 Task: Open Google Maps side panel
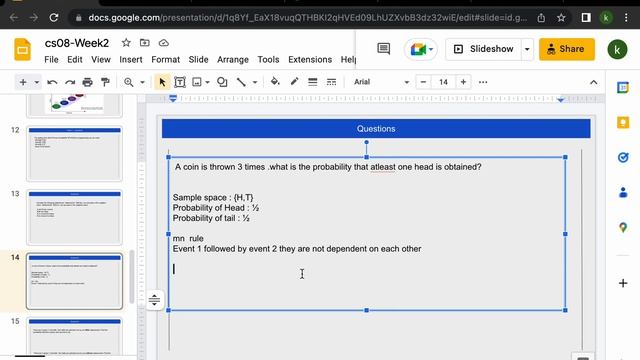coord(623,227)
